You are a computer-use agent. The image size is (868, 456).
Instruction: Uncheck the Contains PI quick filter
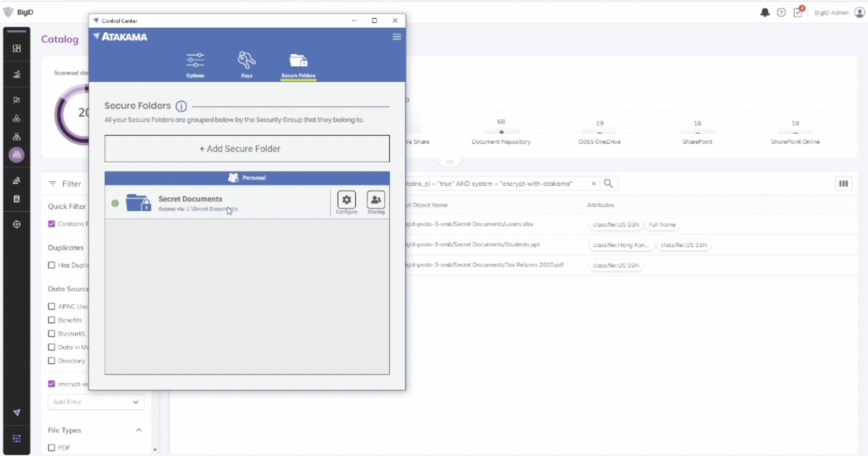coord(52,224)
